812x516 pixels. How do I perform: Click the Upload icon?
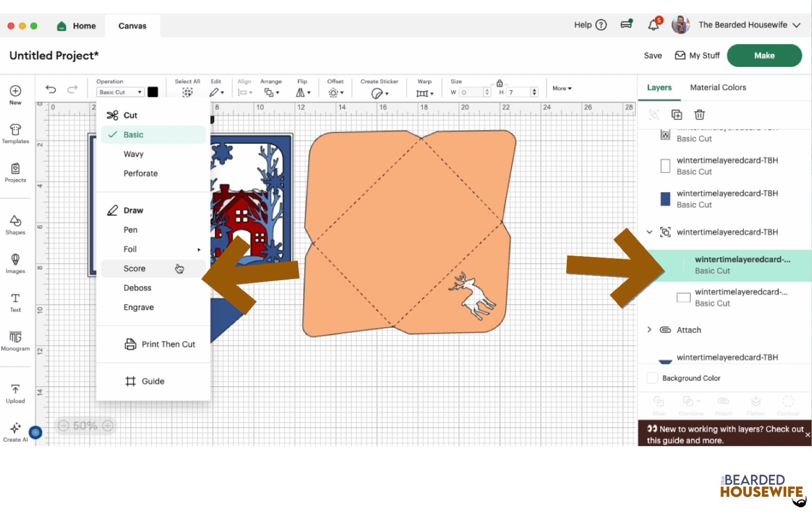pos(15,393)
